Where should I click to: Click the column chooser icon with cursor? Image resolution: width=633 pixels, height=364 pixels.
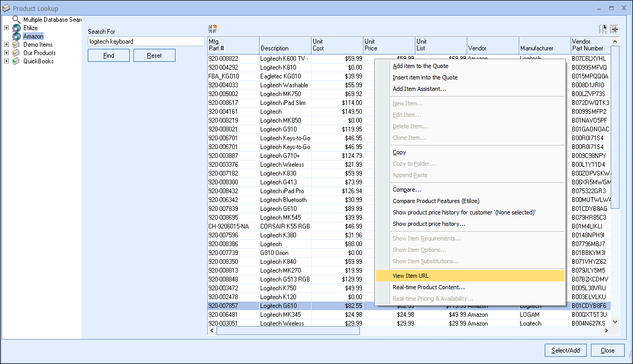point(603,29)
